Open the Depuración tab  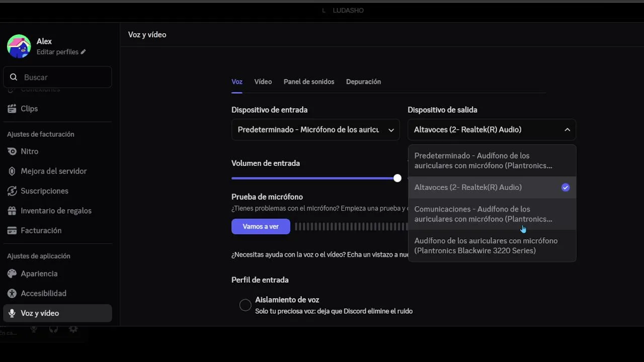[x=363, y=81]
